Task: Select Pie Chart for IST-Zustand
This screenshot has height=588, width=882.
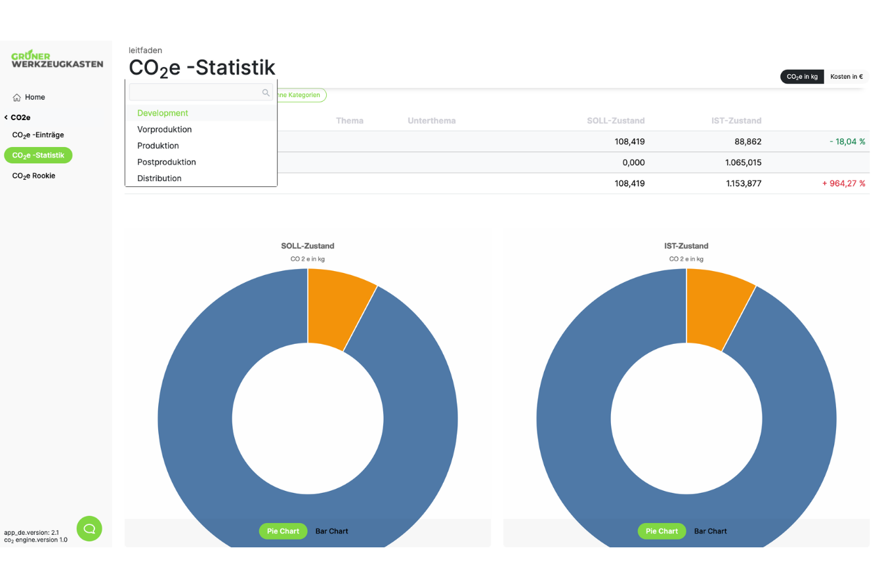Action: pos(661,531)
